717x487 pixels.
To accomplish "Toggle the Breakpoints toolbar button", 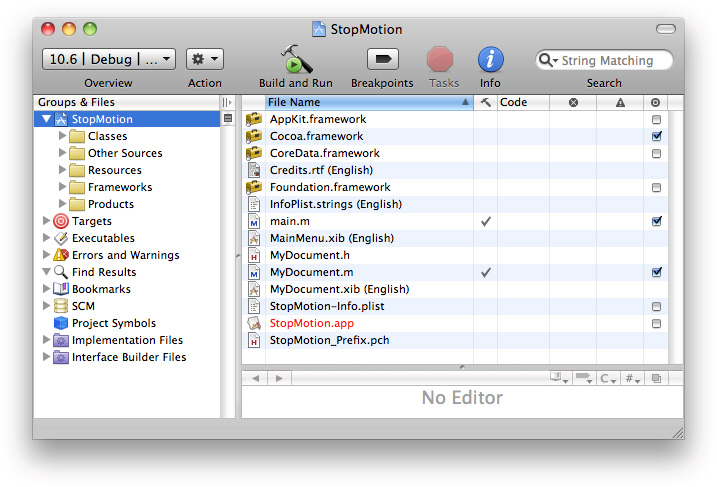I will pos(382,59).
